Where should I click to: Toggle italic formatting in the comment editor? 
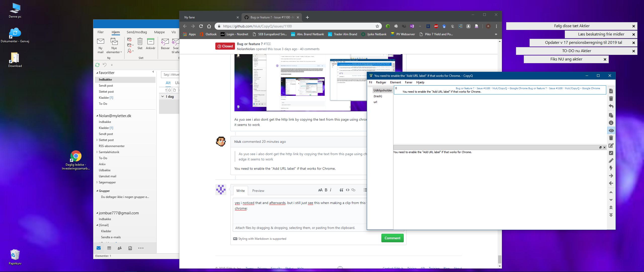pos(331,190)
